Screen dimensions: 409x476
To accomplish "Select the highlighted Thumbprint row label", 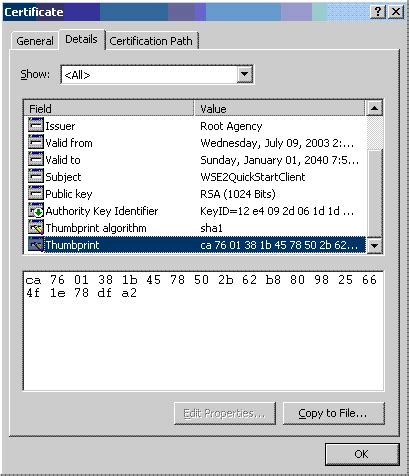I will click(x=72, y=245).
